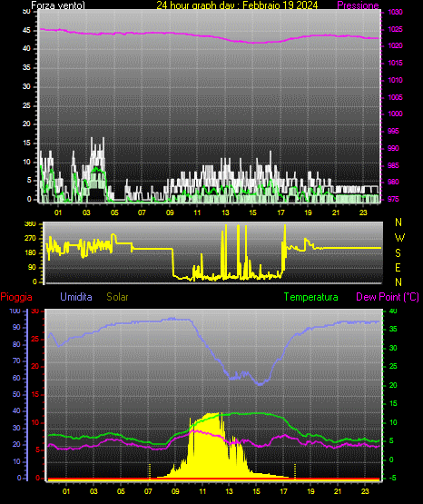
Task: Click the sunrise dotted marker near 07
Action: (x=150, y=471)
